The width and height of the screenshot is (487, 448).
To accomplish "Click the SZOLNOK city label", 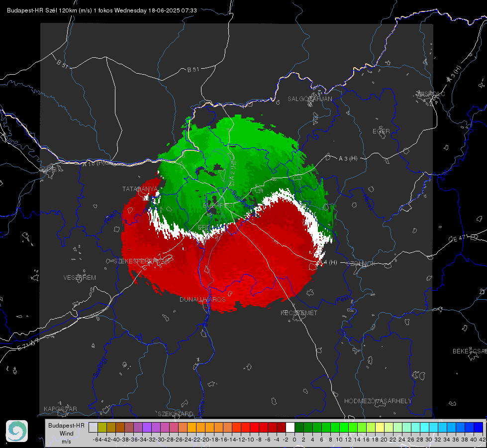I will (x=361, y=264).
